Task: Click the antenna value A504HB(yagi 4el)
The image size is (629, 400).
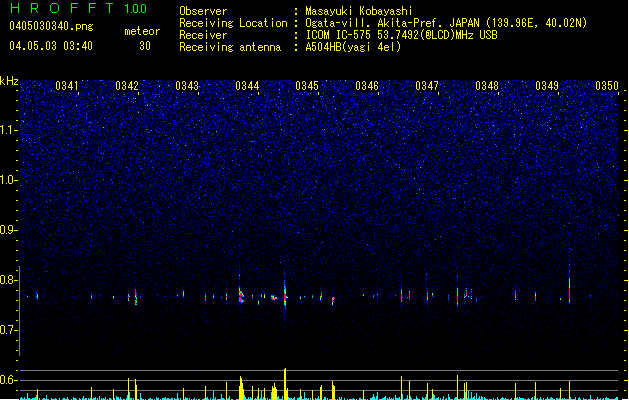Action: pyautogui.click(x=353, y=47)
